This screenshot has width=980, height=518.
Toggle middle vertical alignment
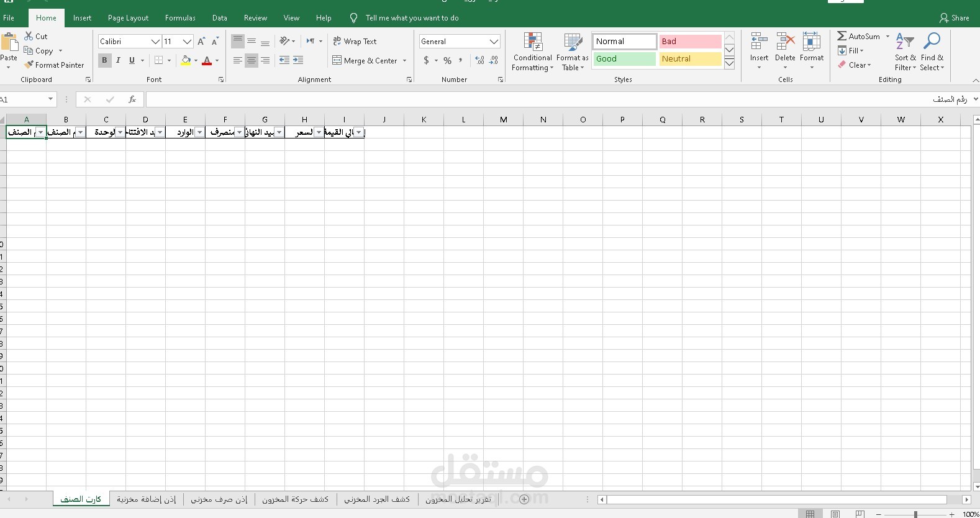coord(252,41)
